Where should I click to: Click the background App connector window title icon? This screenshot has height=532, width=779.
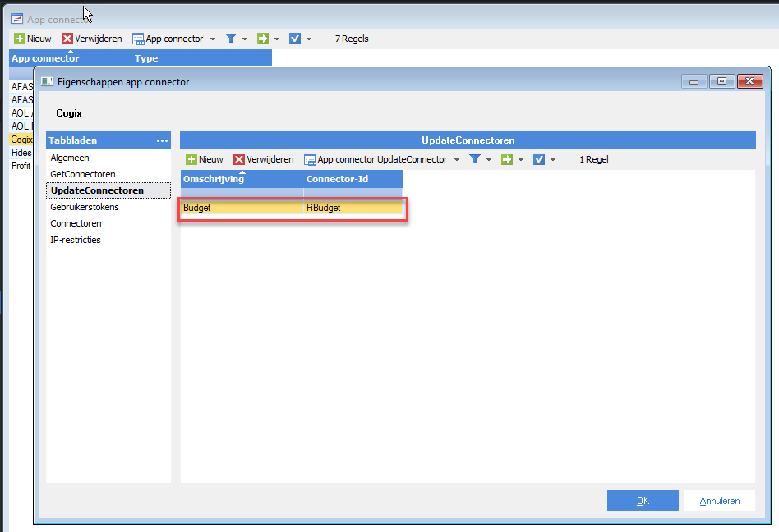[x=17, y=20]
